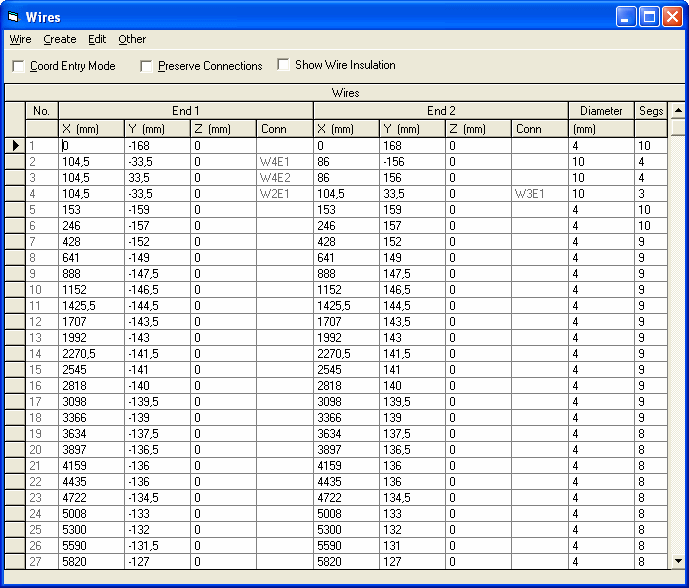This screenshot has width=689, height=588.
Task: Click the End 2 column group header
Action: 441,111
